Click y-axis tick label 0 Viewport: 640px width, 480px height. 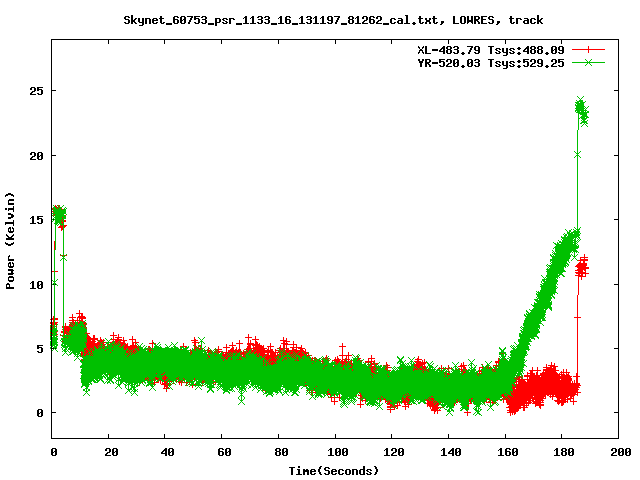(40, 413)
